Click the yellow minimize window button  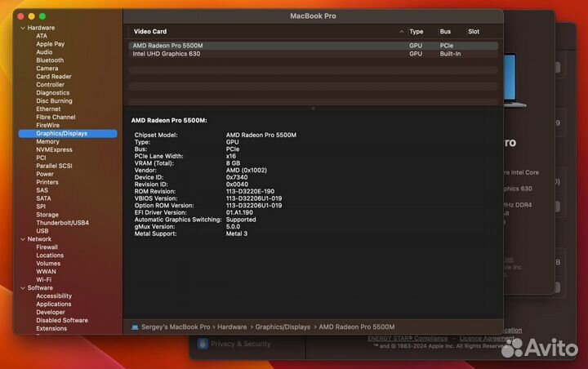[x=32, y=16]
